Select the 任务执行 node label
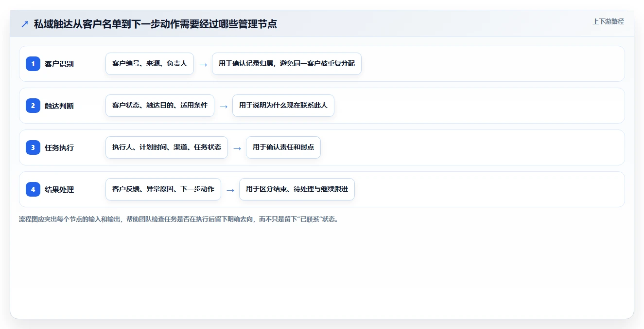 pos(59,147)
